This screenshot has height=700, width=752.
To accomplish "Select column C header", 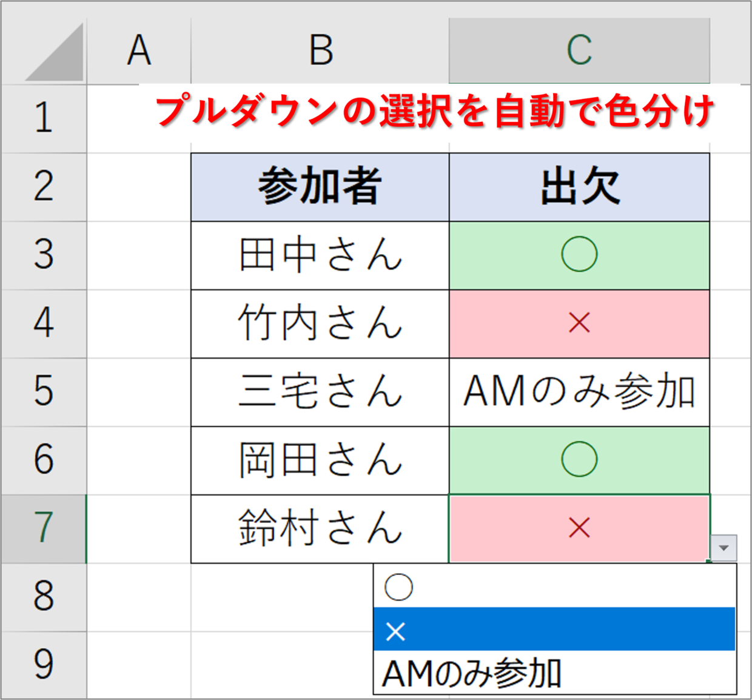I will (x=580, y=51).
